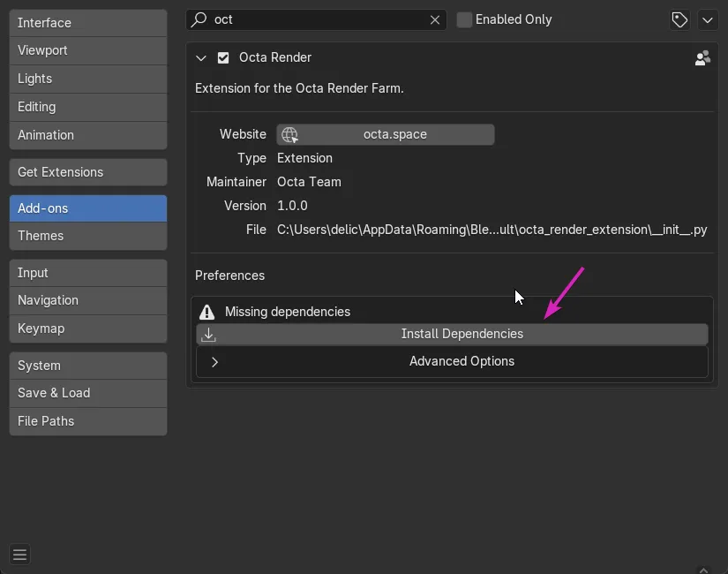Open the hamburger menu at bottom left

19,554
